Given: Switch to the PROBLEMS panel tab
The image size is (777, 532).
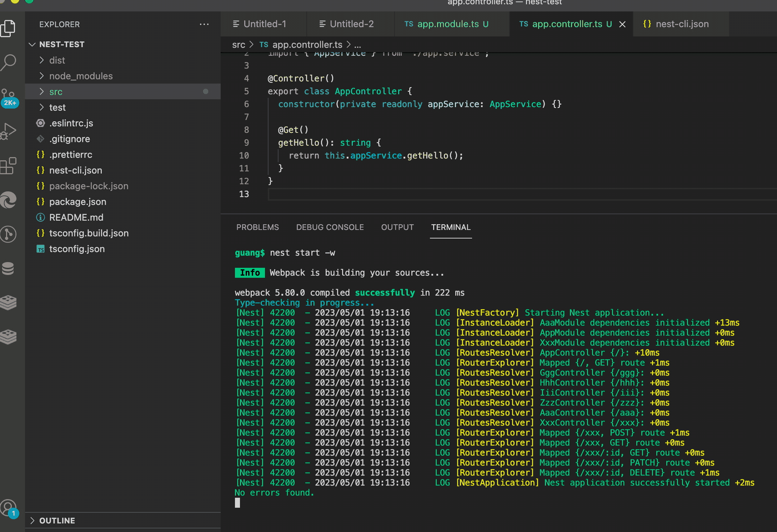Looking at the screenshot, I should tap(257, 227).
